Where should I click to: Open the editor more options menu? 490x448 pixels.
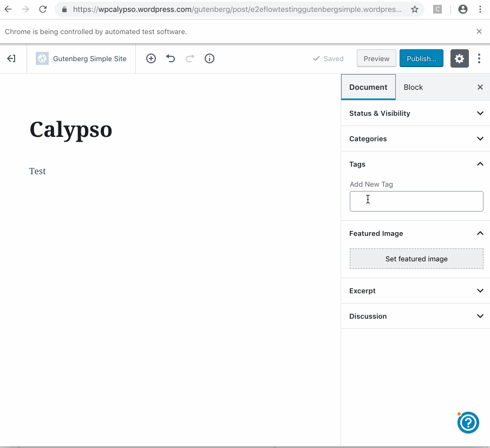tap(479, 58)
